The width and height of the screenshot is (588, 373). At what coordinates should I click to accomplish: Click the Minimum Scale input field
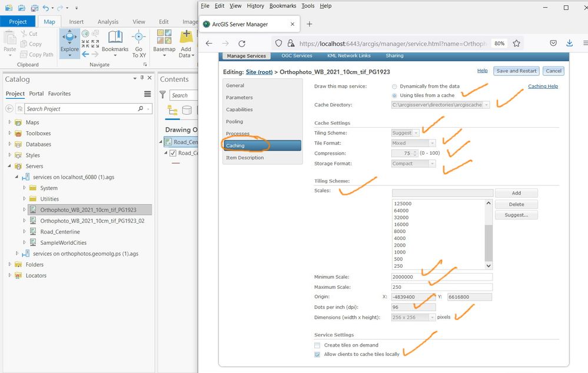pyautogui.click(x=442, y=277)
